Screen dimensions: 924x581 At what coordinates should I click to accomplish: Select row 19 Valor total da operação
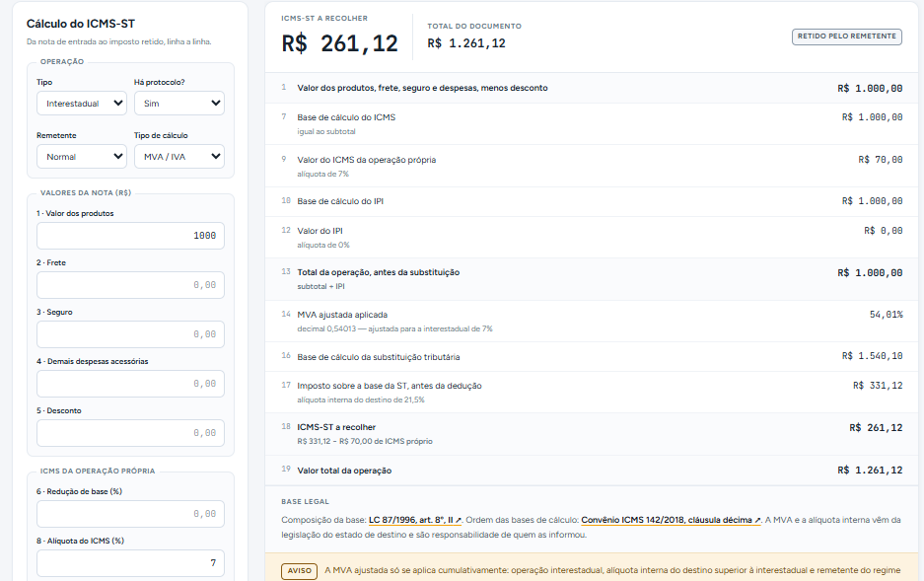pyautogui.click(x=594, y=471)
